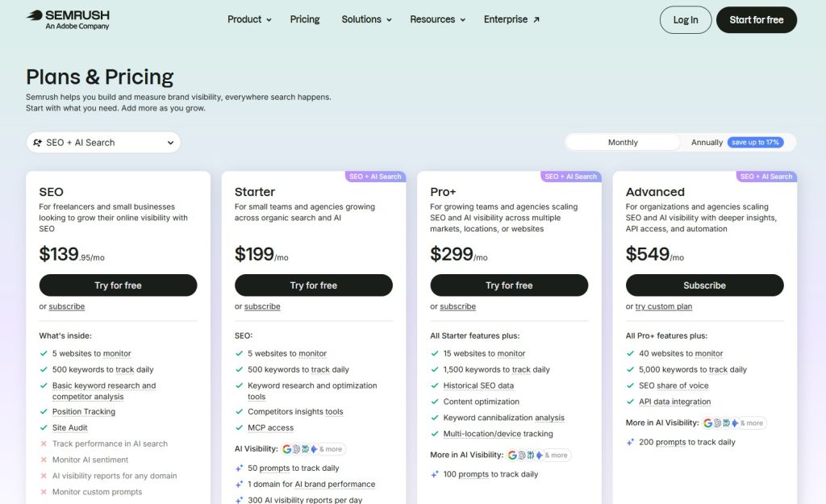
Task: Click 15 websites to monitor
Action: click(484, 353)
